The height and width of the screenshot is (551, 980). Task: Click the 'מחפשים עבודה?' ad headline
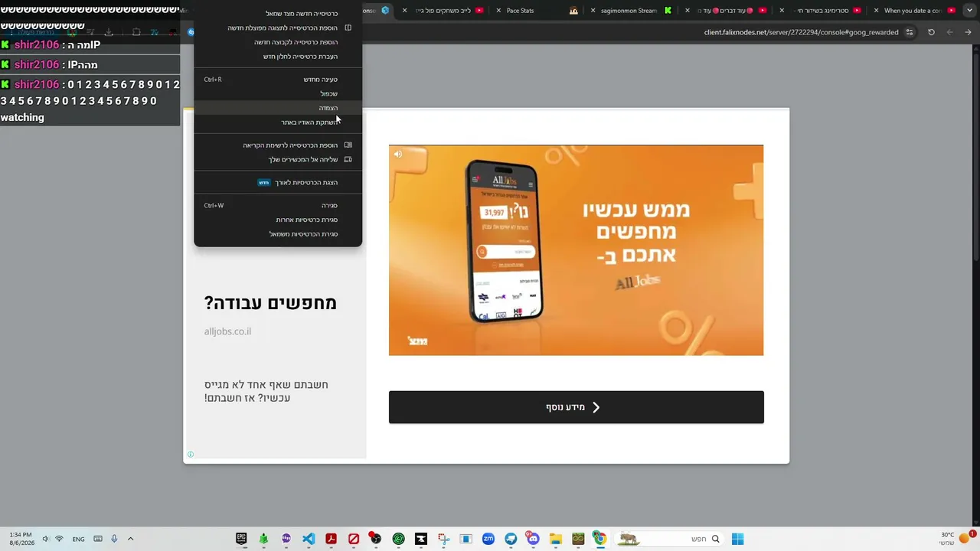(270, 303)
